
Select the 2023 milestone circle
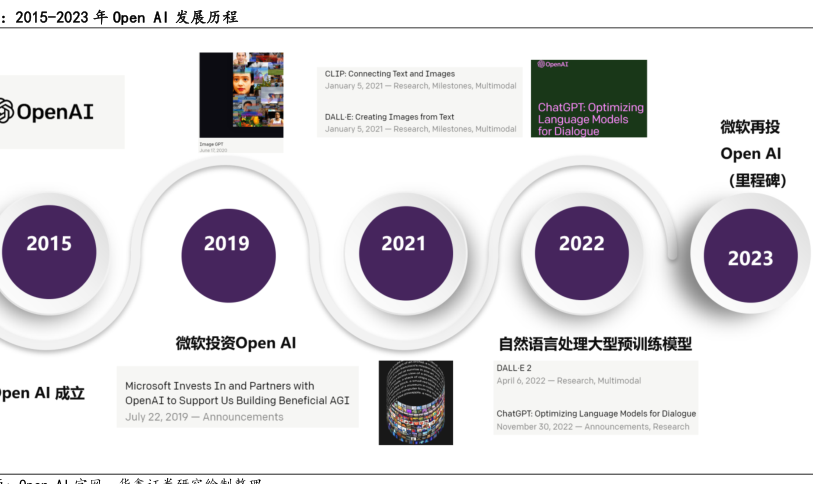(750, 258)
